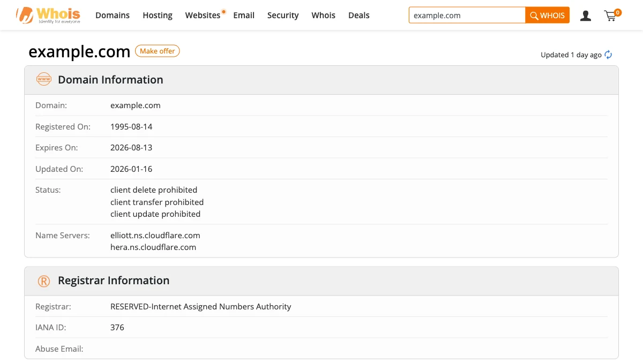This screenshot has height=364, width=643.
Task: Click the Domain Information section header
Action: coord(322,80)
